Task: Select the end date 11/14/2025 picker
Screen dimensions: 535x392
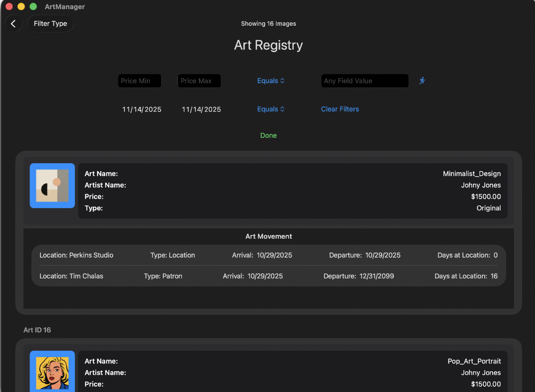Action: click(201, 109)
